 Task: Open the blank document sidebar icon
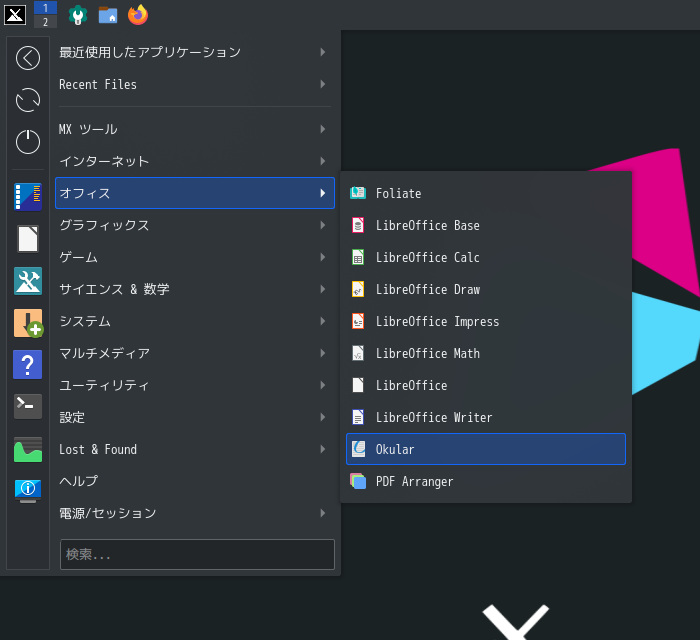pyautogui.click(x=28, y=239)
